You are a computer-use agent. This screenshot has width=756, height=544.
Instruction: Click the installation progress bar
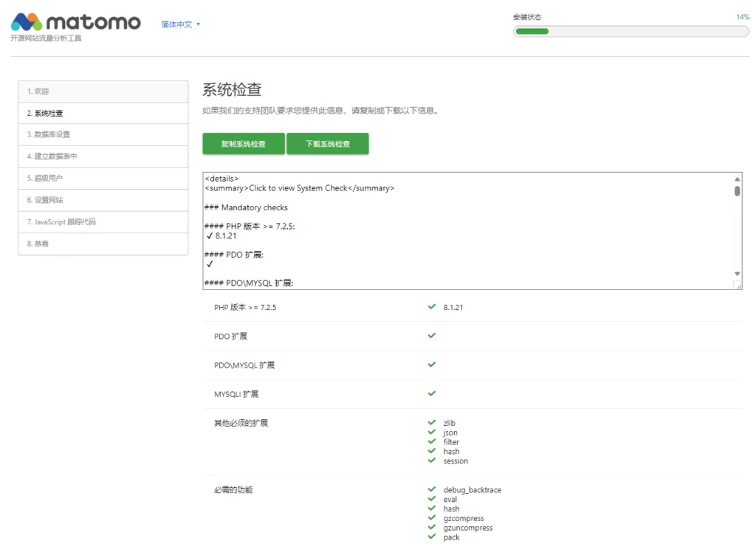pos(631,31)
